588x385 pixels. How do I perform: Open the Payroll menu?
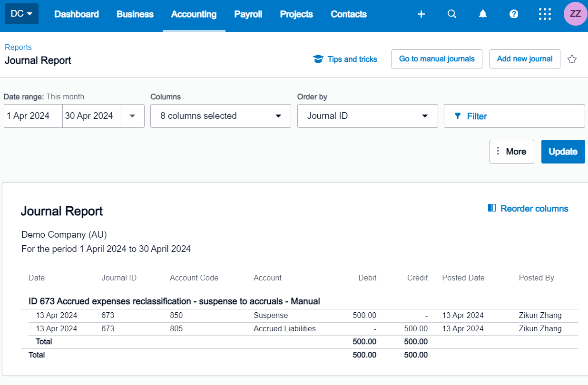[248, 14]
